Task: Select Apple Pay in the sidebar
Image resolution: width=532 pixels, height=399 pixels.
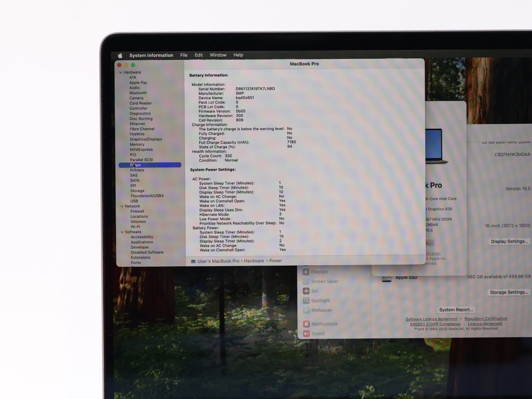Action: (138, 82)
